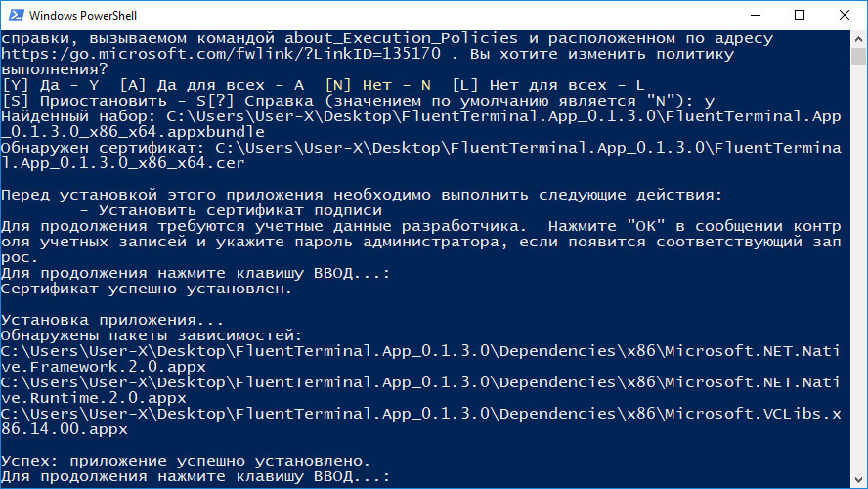Click the scrollbar down arrow
This screenshot has width=868, height=489.
point(858,480)
